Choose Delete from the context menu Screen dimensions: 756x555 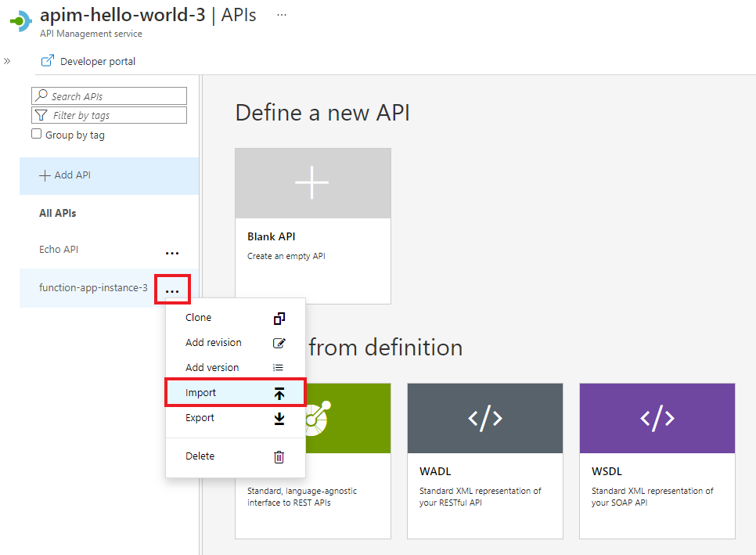pos(199,456)
